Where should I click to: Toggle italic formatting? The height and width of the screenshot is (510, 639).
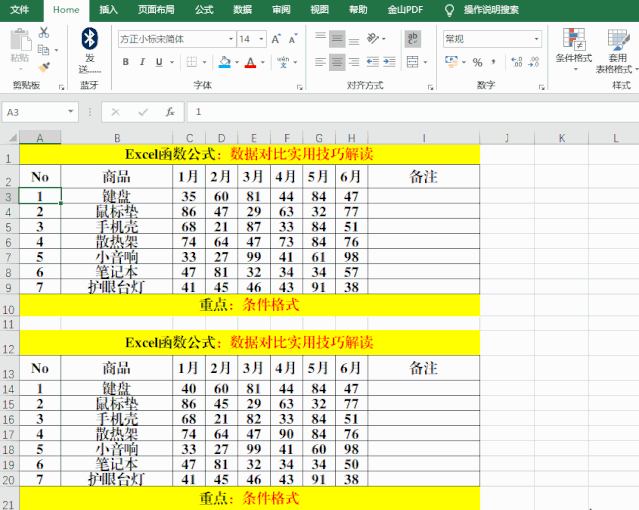click(x=143, y=62)
